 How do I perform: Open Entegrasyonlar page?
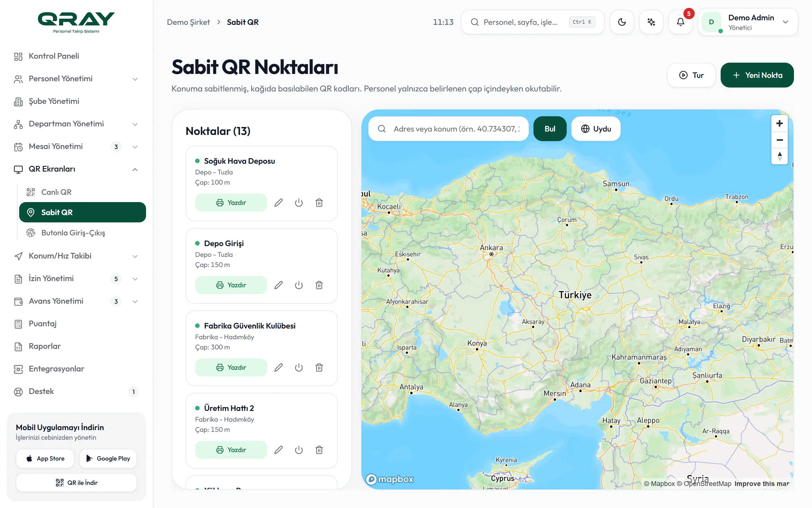(76, 369)
